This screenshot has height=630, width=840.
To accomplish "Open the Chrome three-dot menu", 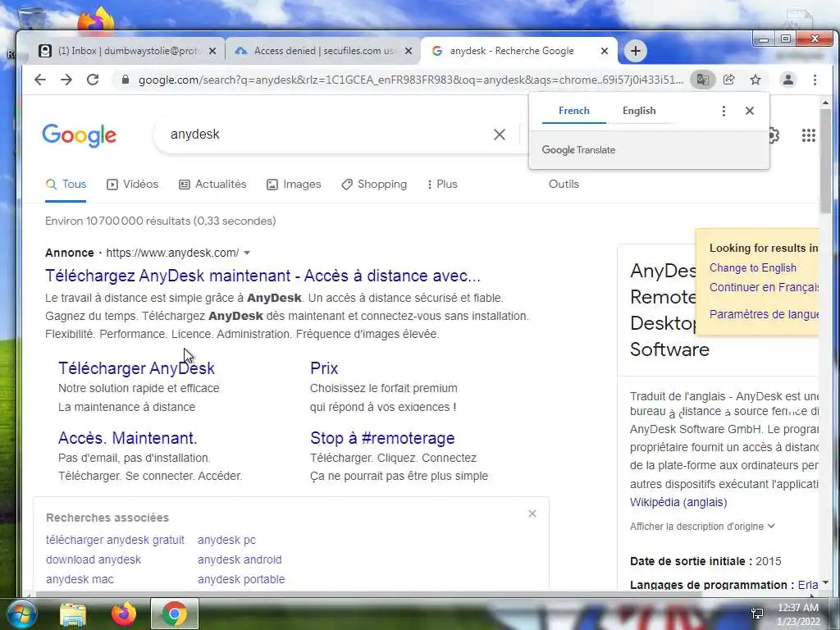I will tap(815, 80).
